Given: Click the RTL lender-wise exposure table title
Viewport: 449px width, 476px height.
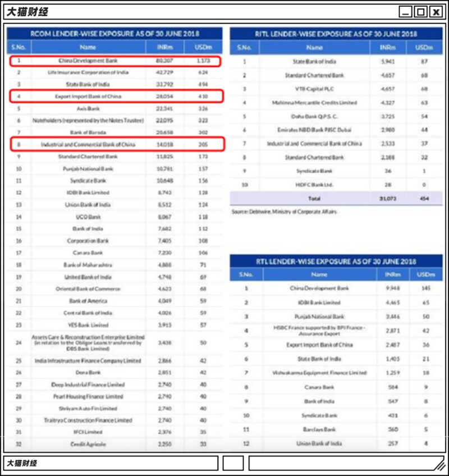Looking at the screenshot, I should [336, 262].
